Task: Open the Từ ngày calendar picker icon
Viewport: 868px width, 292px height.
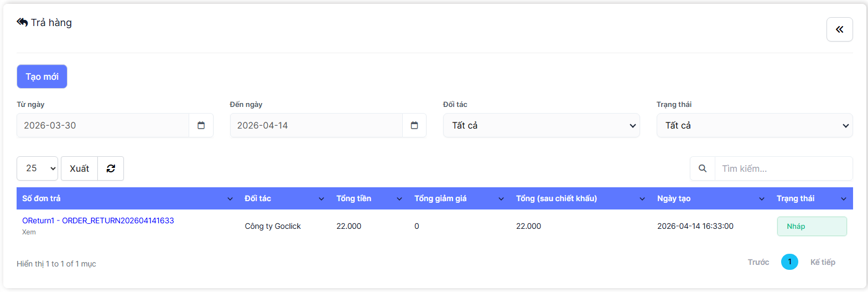Action: tap(201, 125)
